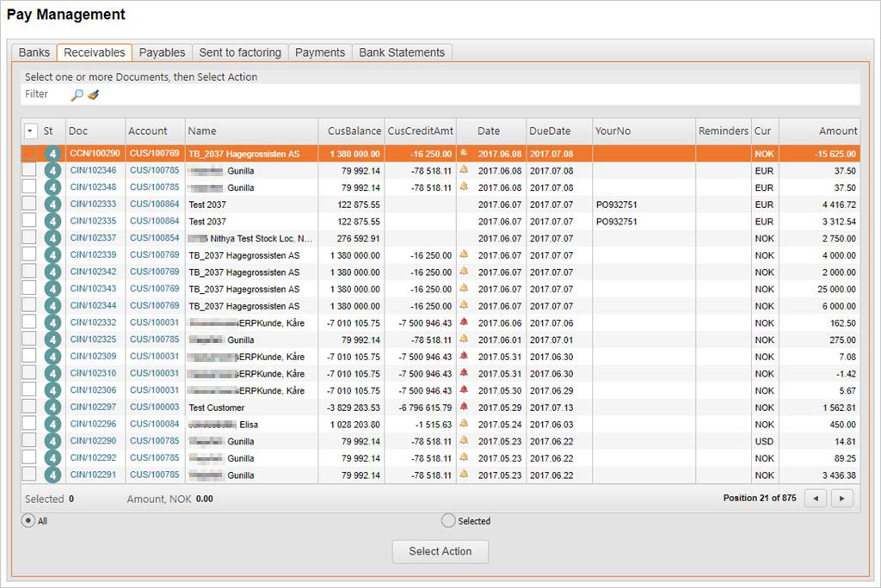Tick the checkbox for CIN/102333

coord(29,205)
